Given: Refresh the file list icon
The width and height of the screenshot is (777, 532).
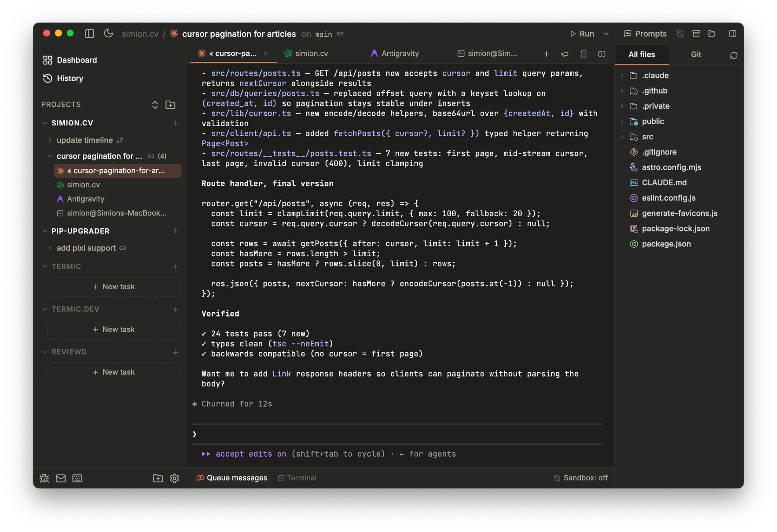Looking at the screenshot, I should coord(733,55).
